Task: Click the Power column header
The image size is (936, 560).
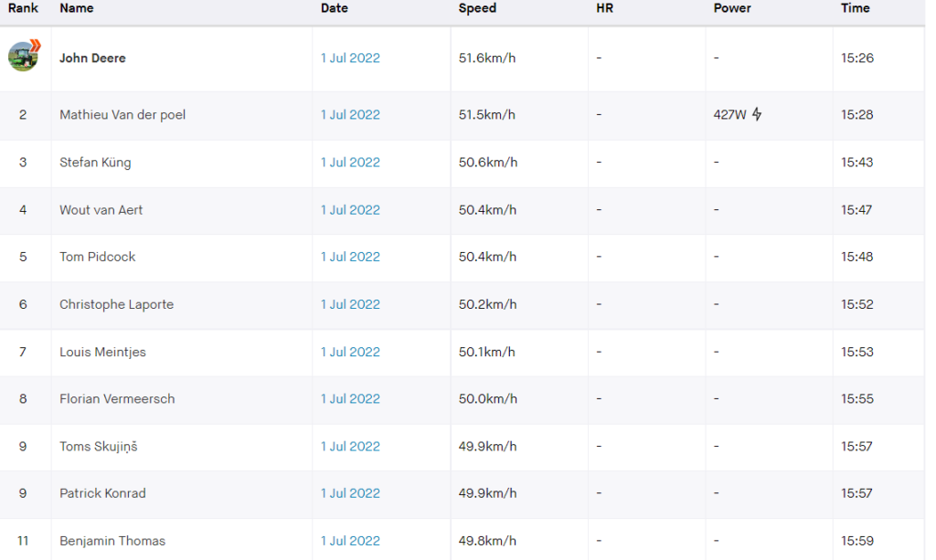Action: pos(732,8)
